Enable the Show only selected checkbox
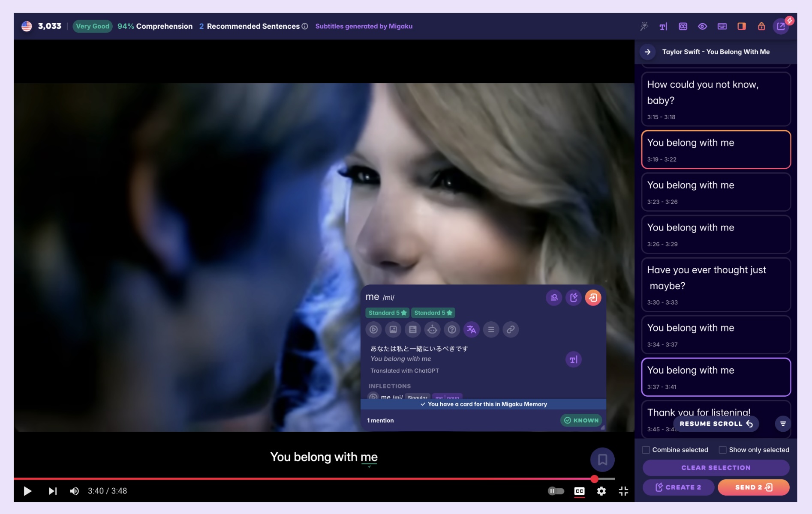 coord(722,450)
